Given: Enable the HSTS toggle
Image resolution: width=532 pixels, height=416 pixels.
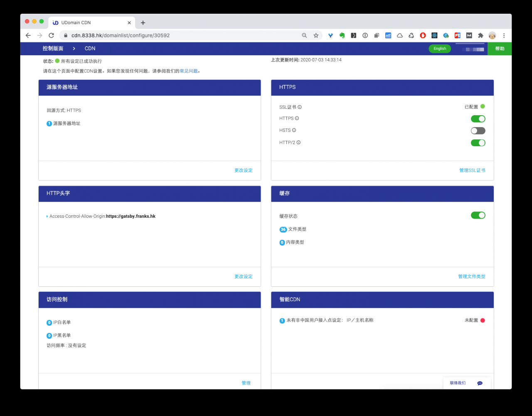Looking at the screenshot, I should 478,131.
